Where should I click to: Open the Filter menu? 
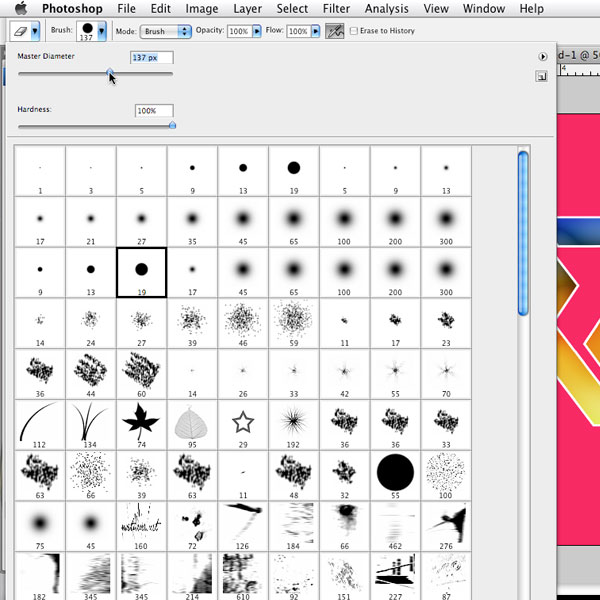point(336,9)
